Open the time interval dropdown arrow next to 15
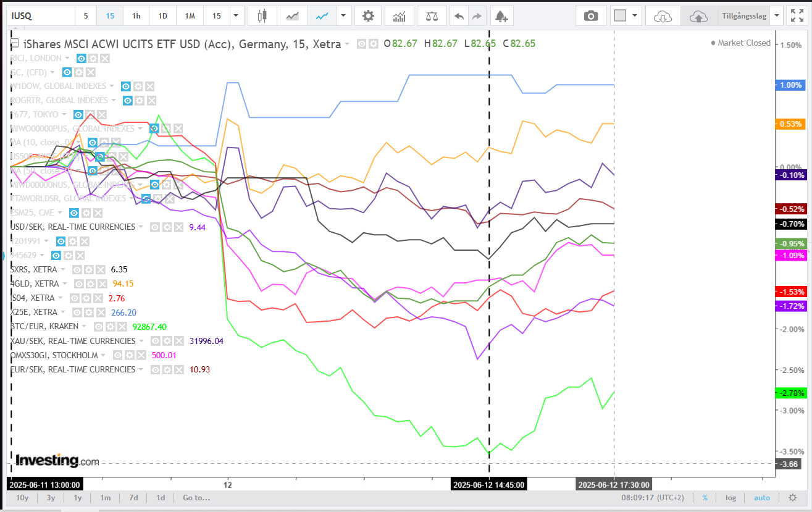This screenshot has height=512, width=812. tap(236, 16)
